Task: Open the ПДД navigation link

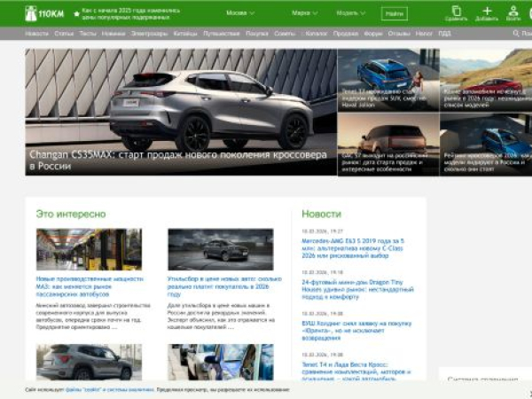Action: tap(444, 33)
